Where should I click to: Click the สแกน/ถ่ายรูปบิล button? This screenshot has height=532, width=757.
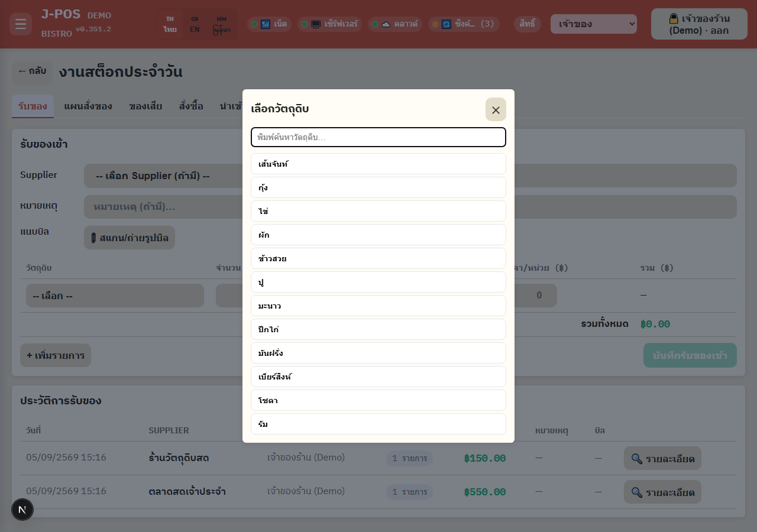[130, 238]
